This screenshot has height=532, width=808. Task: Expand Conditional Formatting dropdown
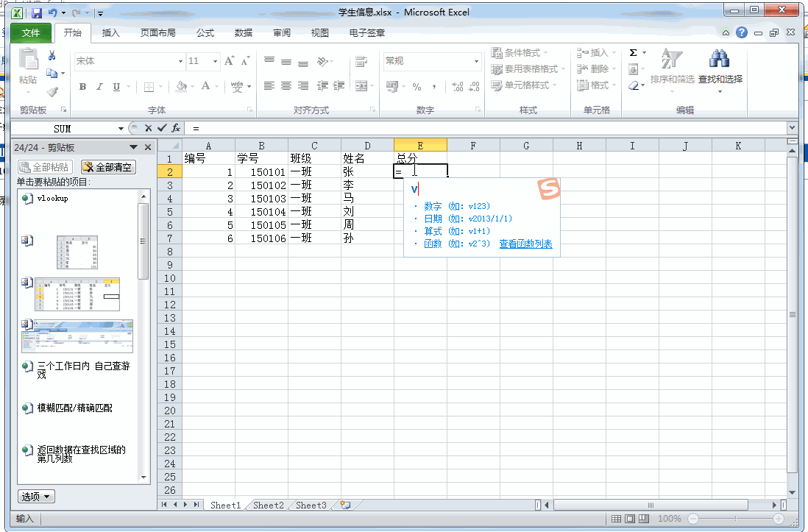[x=546, y=52]
